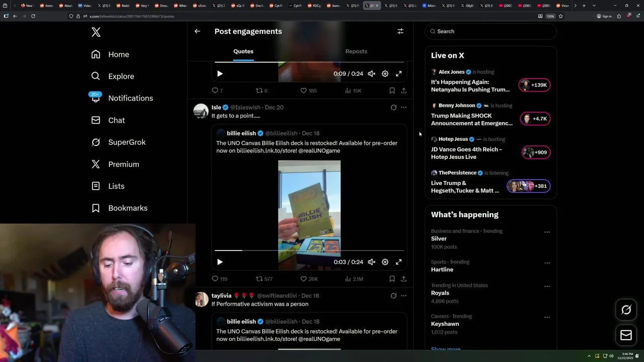644x362 pixels.
Task: Like the top post with 185 likes
Action: 308,90
